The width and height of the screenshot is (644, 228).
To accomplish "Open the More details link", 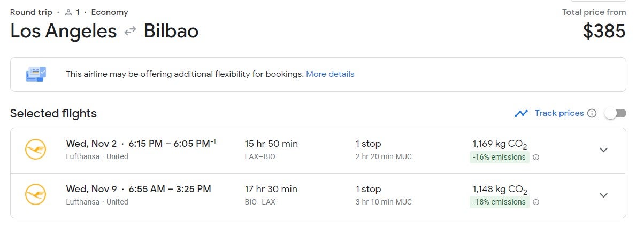I will 330,74.
